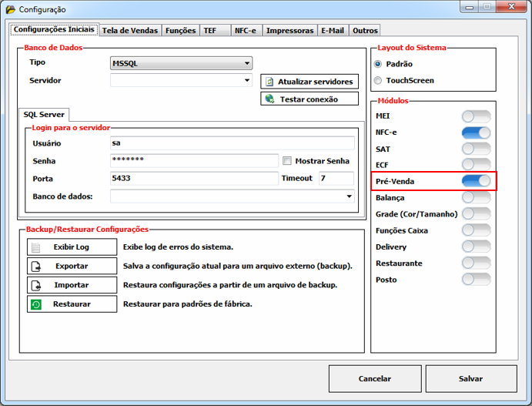Enable the MEI module switch
Screen dimensions: 532x406
[x=476, y=116]
